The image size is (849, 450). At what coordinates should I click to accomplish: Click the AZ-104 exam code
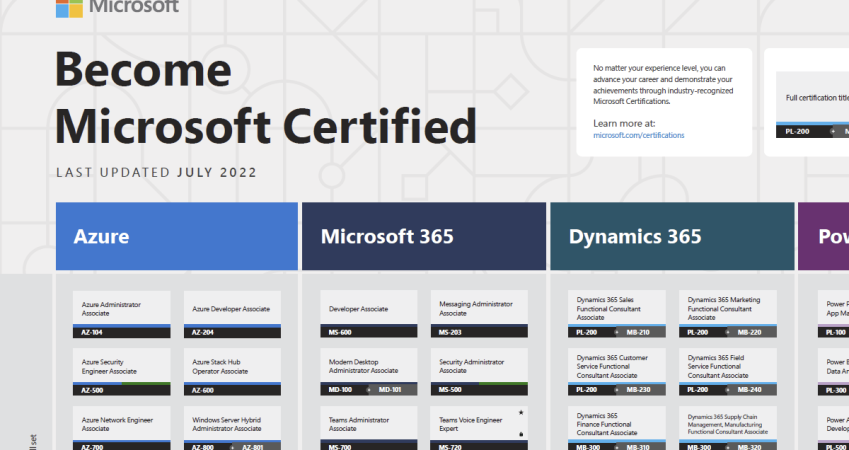92,332
